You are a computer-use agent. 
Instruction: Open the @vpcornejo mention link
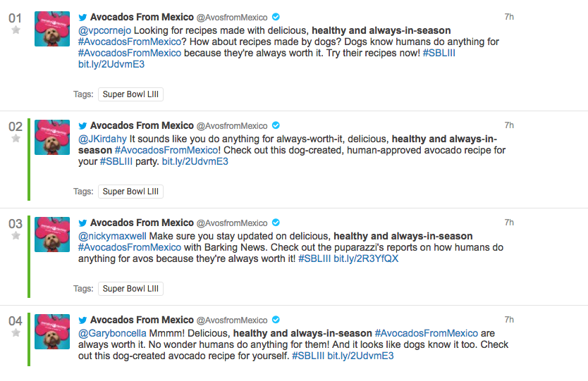click(104, 30)
